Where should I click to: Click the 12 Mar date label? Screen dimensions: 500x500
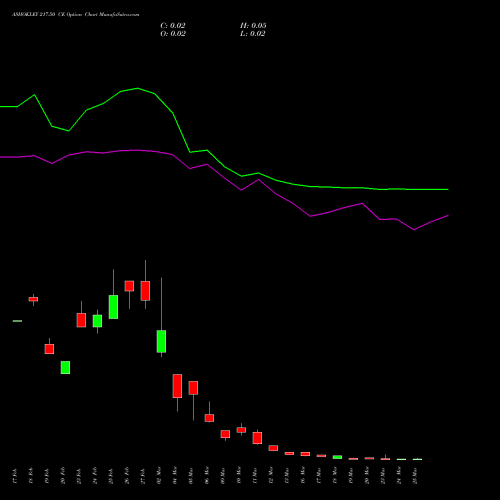tap(271, 475)
